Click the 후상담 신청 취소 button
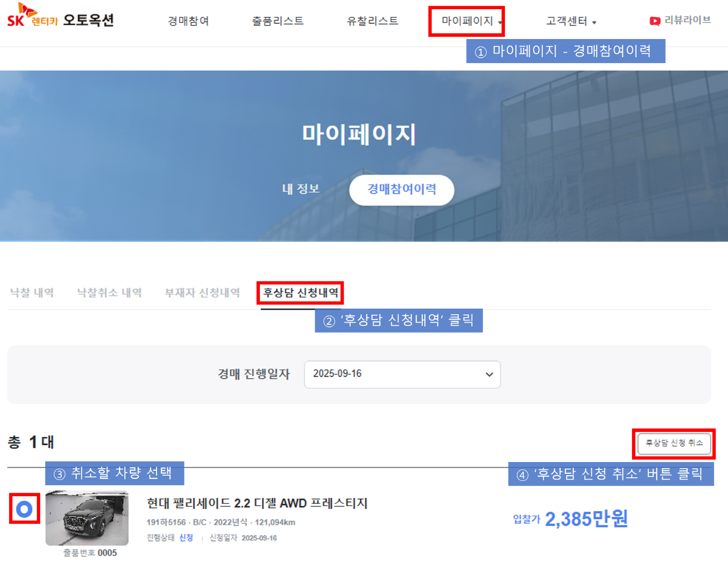The height and width of the screenshot is (583, 728). 674,443
